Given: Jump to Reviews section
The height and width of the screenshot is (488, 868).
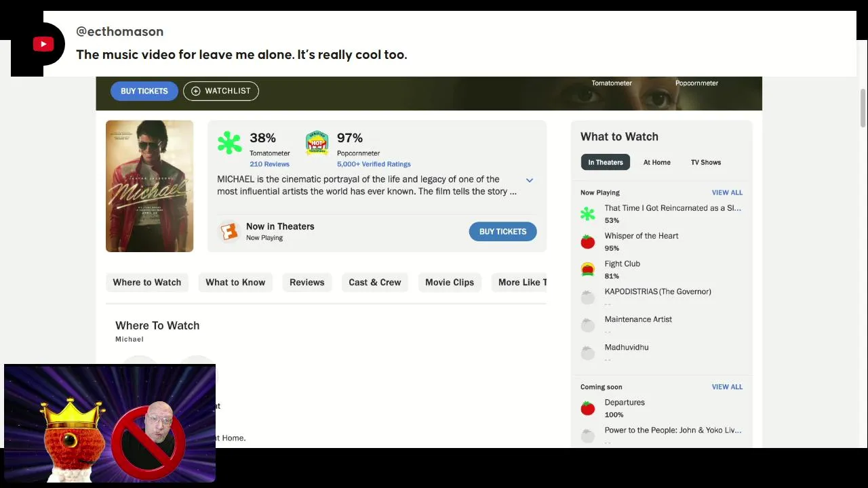Looking at the screenshot, I should coord(307,282).
